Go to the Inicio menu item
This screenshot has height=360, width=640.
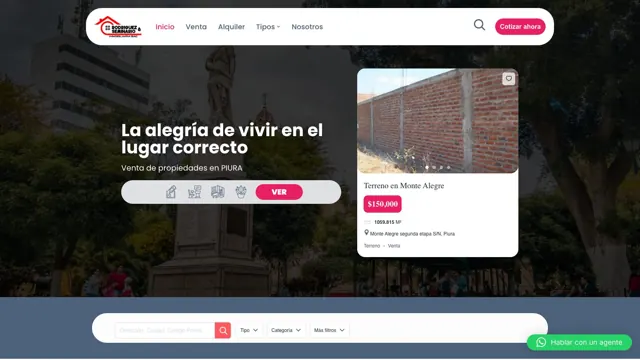point(165,27)
